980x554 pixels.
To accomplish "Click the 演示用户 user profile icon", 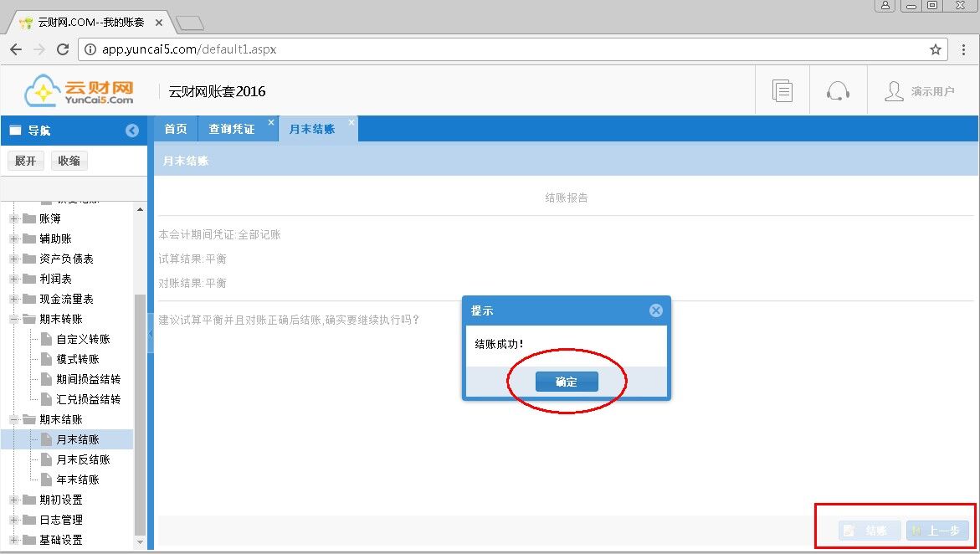I will click(894, 90).
